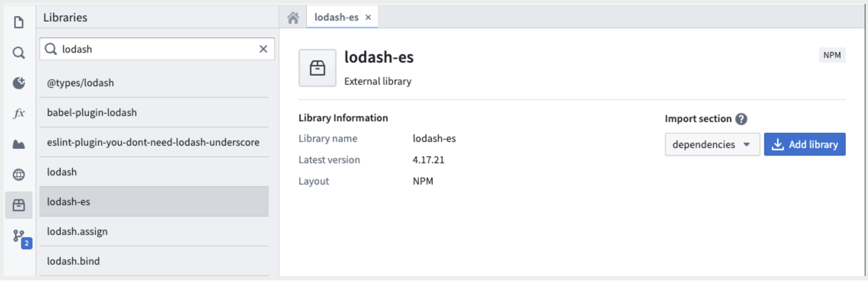Open the Functions fx sidebar icon

[19, 113]
